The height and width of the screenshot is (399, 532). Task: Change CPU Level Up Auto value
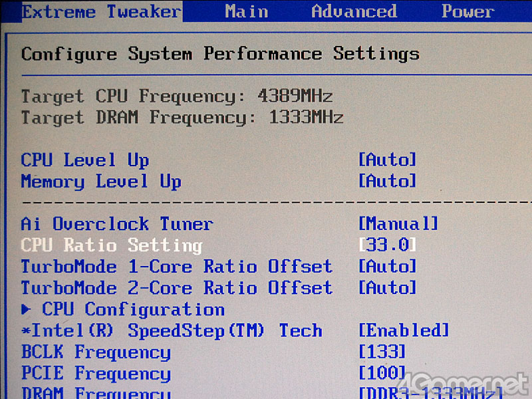tap(388, 160)
